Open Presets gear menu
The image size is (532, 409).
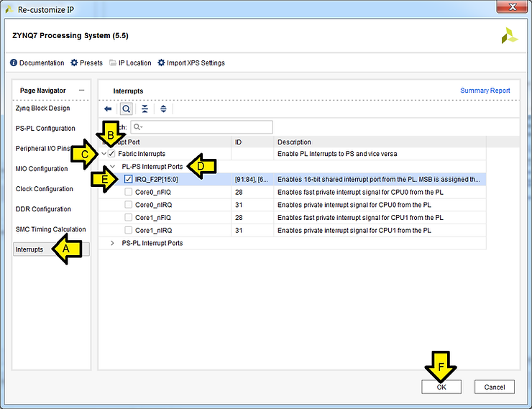tap(74, 63)
